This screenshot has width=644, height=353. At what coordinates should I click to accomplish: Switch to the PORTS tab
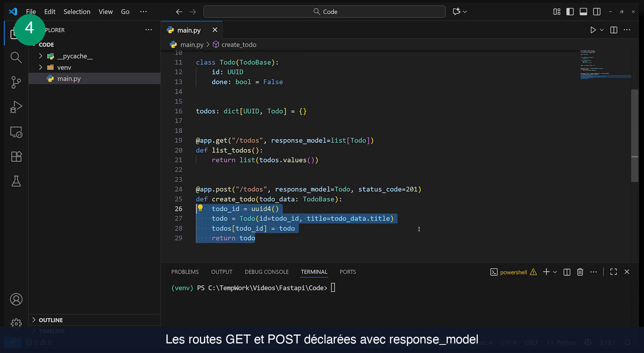click(348, 272)
